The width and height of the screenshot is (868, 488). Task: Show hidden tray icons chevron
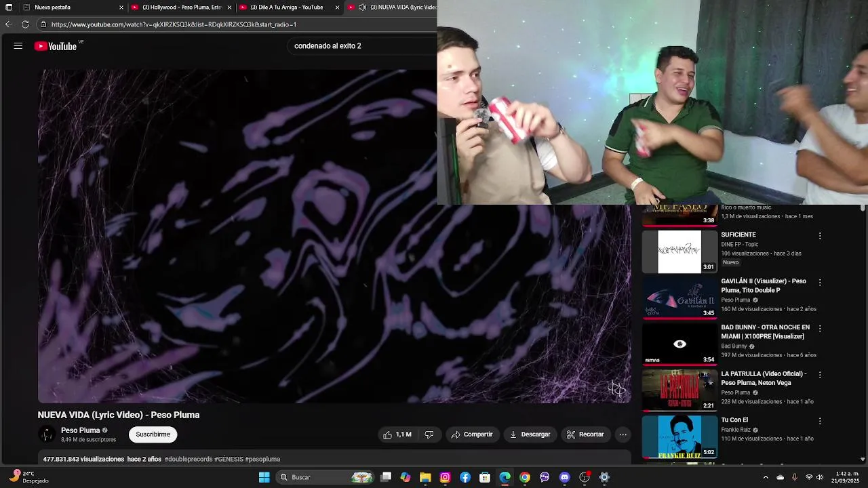tap(766, 477)
